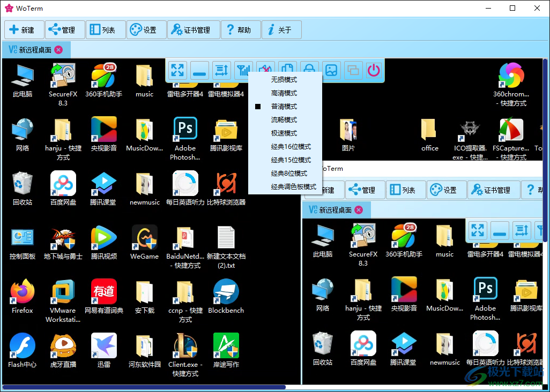
Task: Choose 经典调色板模式 in the menu
Action: pyautogui.click(x=285, y=187)
